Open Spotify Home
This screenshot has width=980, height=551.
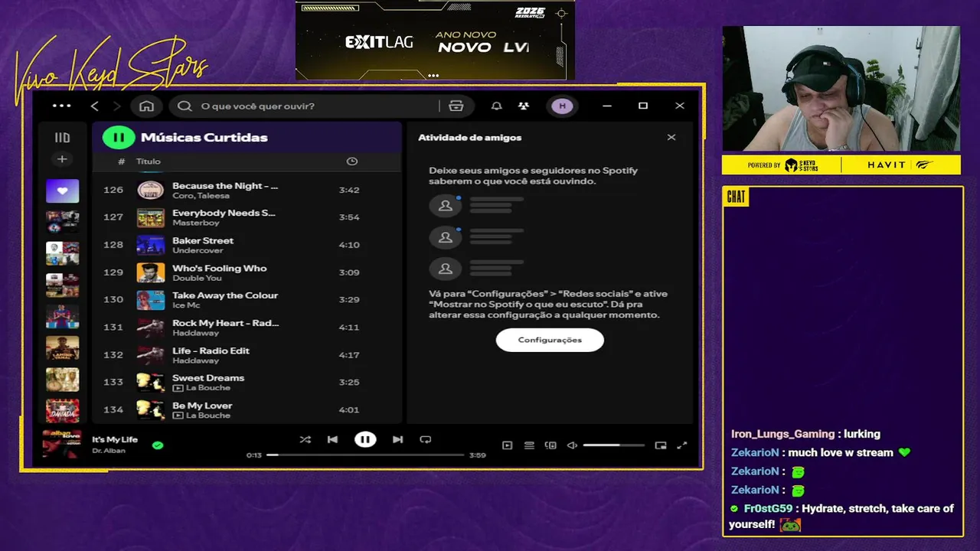pyautogui.click(x=147, y=106)
